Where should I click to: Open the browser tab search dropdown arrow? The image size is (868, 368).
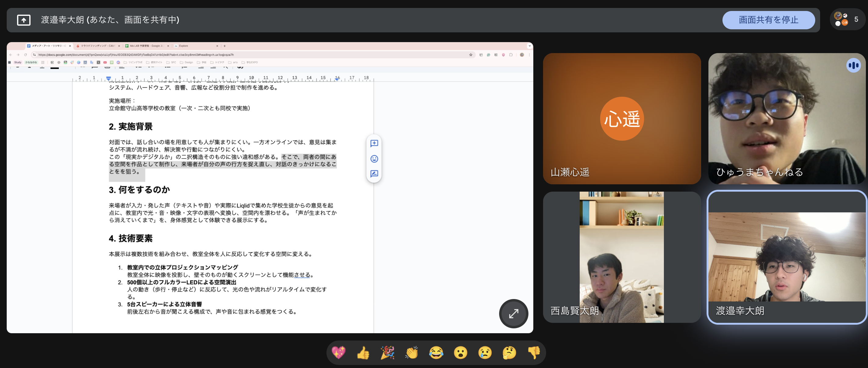coord(529,46)
